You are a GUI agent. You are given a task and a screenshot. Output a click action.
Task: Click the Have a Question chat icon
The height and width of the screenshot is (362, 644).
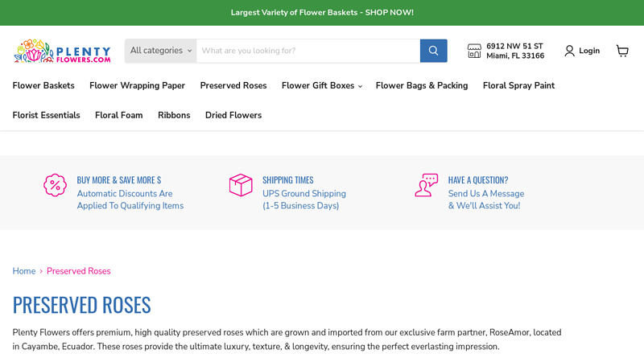(426, 185)
